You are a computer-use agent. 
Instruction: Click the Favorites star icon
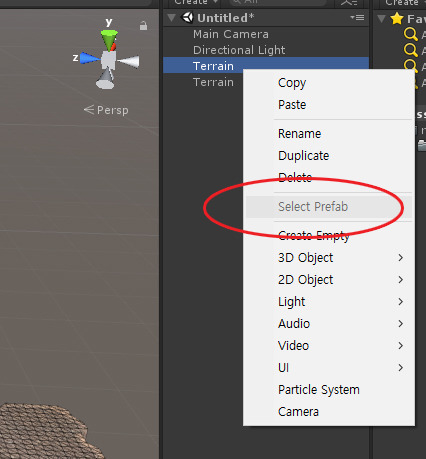(397, 18)
